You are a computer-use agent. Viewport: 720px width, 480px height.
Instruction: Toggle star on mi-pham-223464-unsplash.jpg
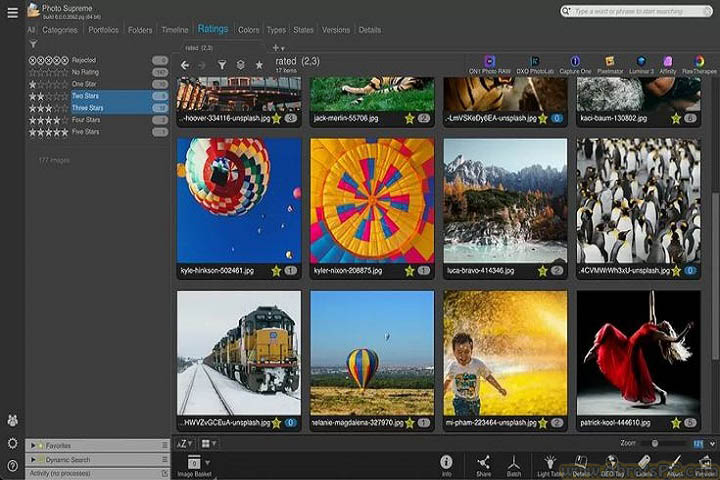coord(543,423)
